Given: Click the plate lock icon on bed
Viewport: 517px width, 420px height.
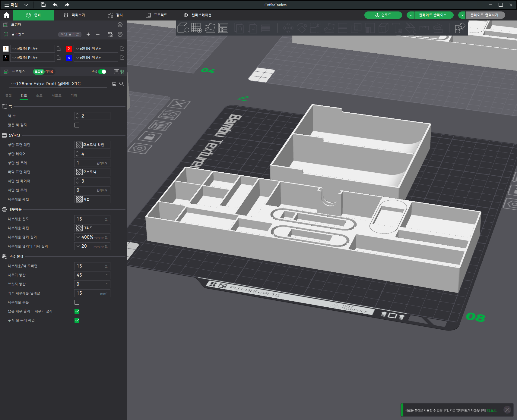Looking at the screenshot, I should coord(150,137).
